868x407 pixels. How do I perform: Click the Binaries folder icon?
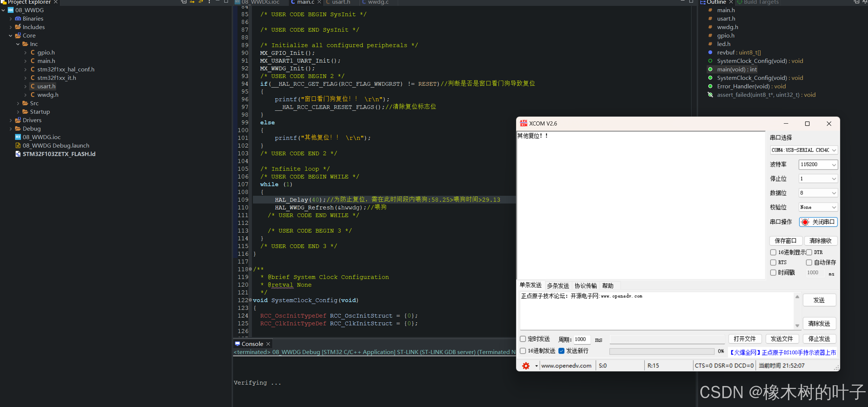[x=18, y=18]
